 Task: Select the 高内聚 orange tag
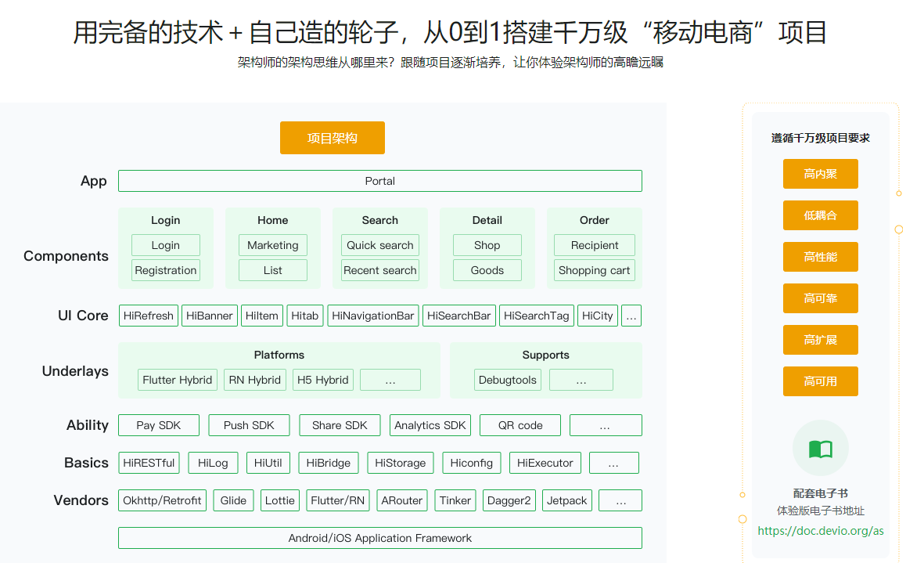(x=820, y=174)
